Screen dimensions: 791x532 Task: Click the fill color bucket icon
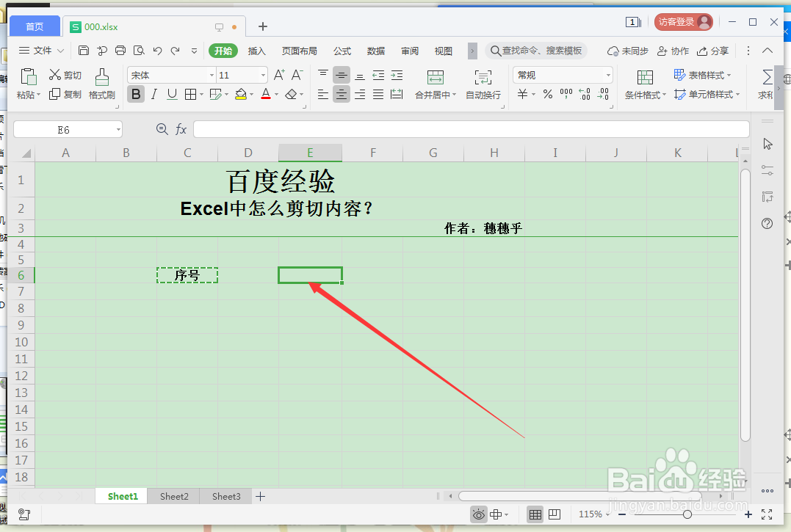[241, 94]
